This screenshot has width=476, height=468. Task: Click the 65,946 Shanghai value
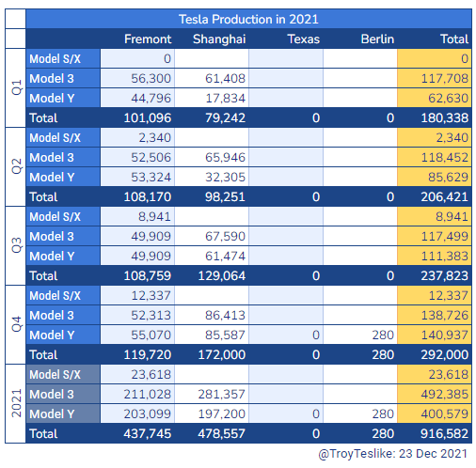(212, 157)
